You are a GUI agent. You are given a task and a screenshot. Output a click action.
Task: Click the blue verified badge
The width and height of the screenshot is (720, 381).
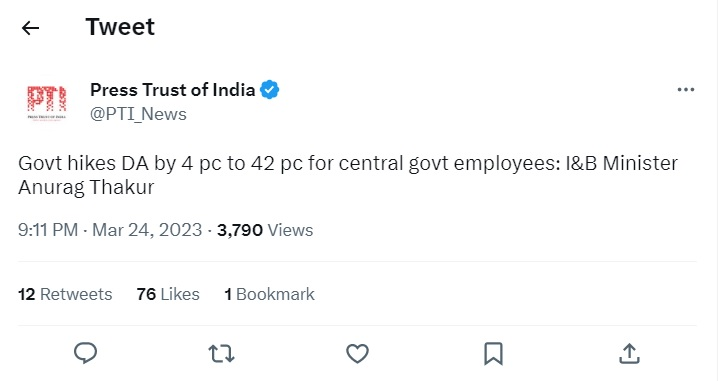(x=270, y=90)
